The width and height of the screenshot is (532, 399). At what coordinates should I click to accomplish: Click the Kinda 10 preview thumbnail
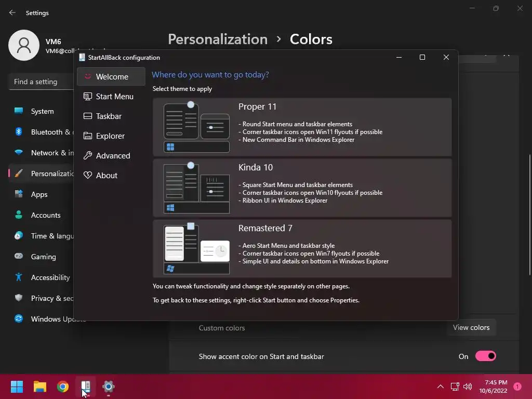coord(196,188)
